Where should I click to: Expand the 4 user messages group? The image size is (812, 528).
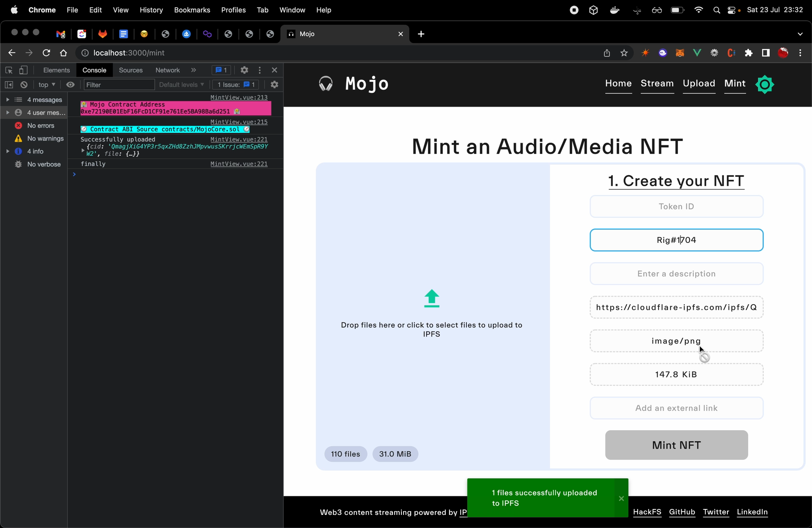8,113
